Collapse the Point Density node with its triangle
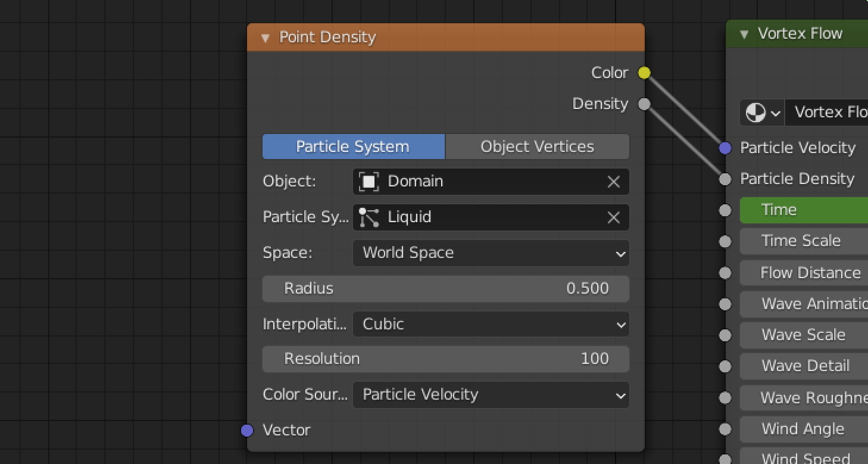Image resolution: width=868 pixels, height=464 pixels. coord(266,37)
